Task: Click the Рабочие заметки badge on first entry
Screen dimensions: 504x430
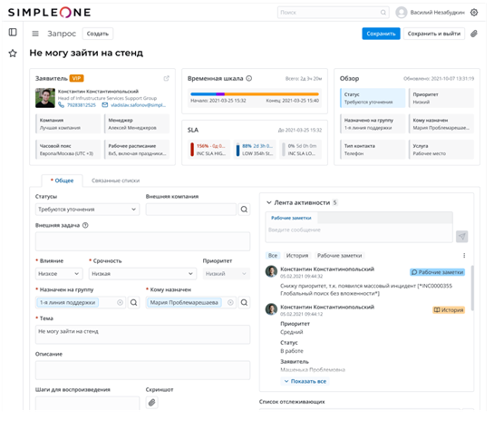Action: (x=437, y=272)
